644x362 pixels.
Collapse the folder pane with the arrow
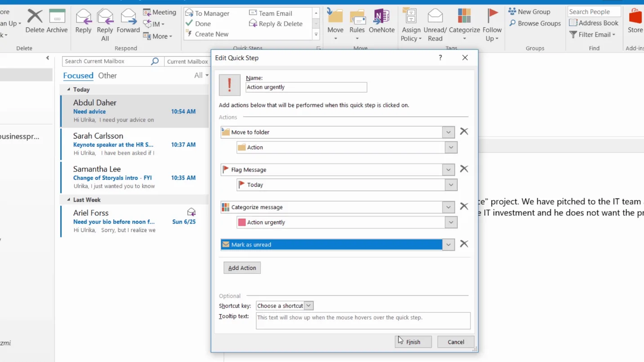(x=48, y=58)
